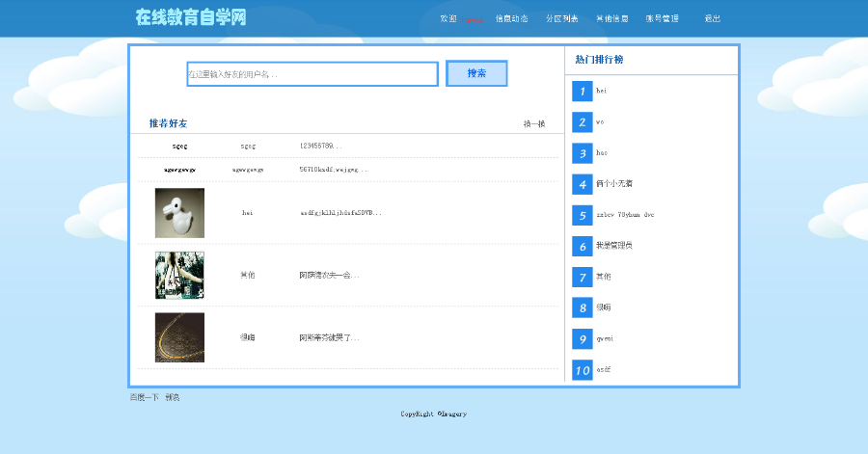Select the ninth-ranked user in the ranking
The height and width of the screenshot is (454, 868).
coord(605,339)
